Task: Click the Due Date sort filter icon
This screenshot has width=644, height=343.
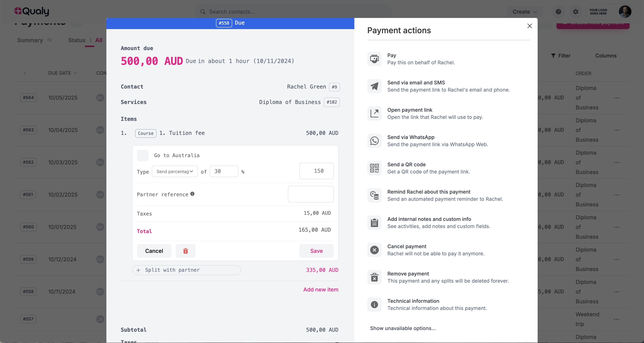Action: coord(75,73)
